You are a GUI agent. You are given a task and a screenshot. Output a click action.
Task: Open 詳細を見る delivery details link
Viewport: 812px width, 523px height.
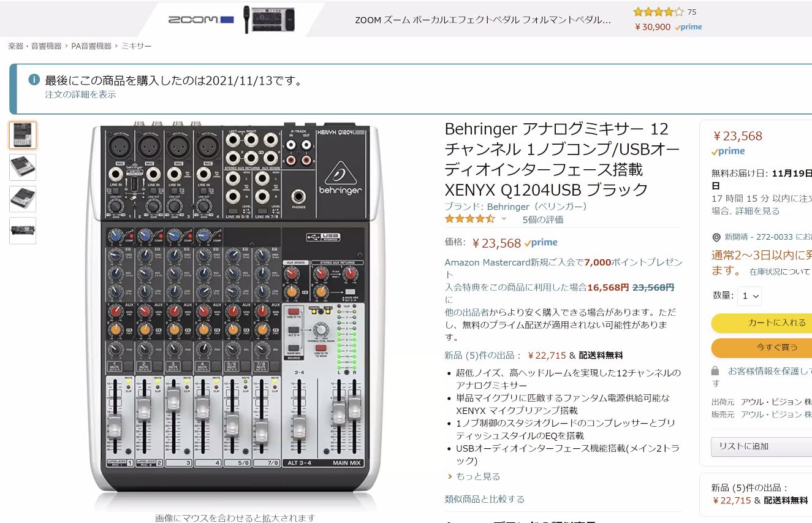click(757, 211)
